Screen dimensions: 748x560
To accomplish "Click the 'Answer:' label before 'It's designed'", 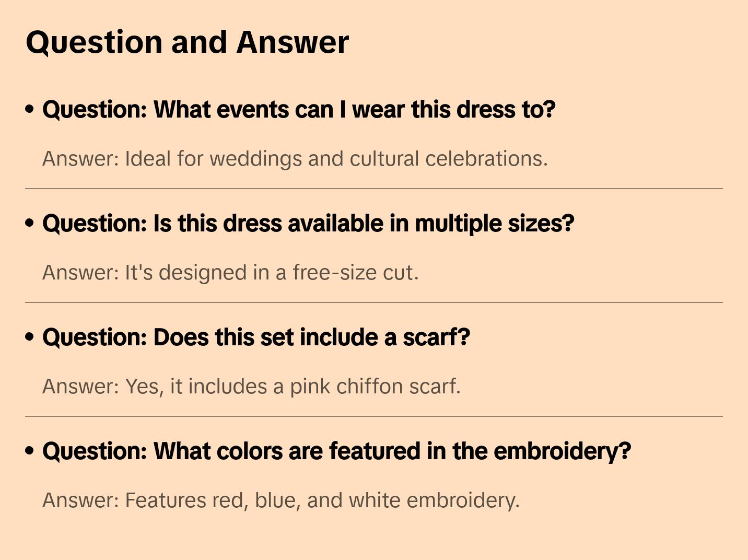I will coord(81,273).
